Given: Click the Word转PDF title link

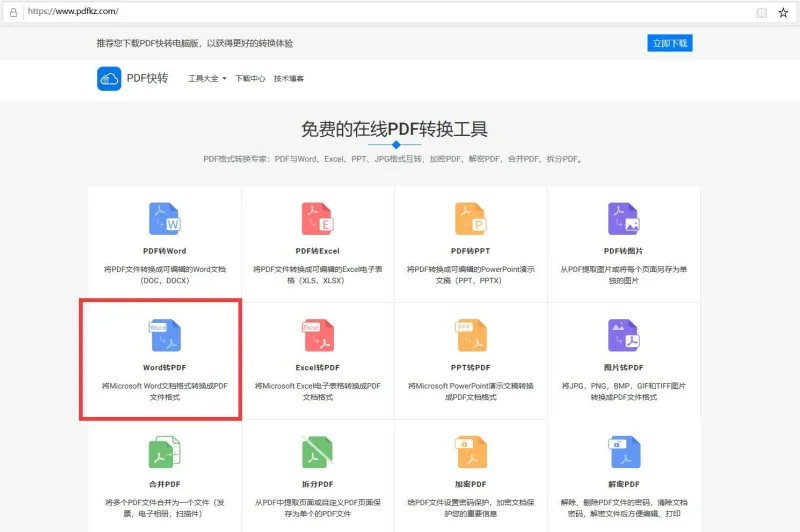Looking at the screenshot, I should click(x=165, y=368).
